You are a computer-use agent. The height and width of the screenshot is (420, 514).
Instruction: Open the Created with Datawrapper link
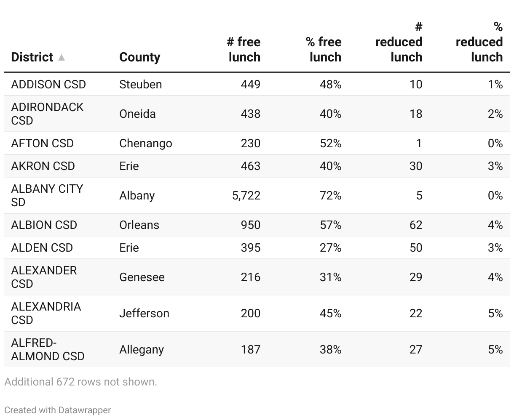pyautogui.click(x=58, y=410)
